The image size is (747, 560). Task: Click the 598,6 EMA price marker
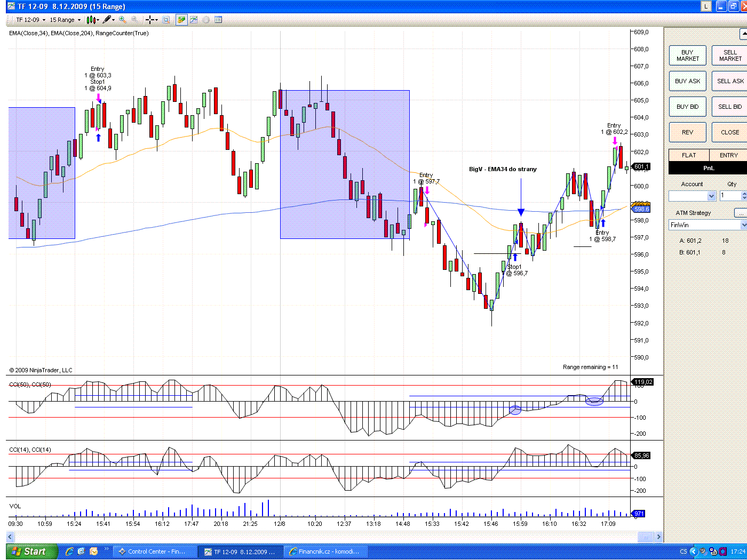click(x=642, y=209)
